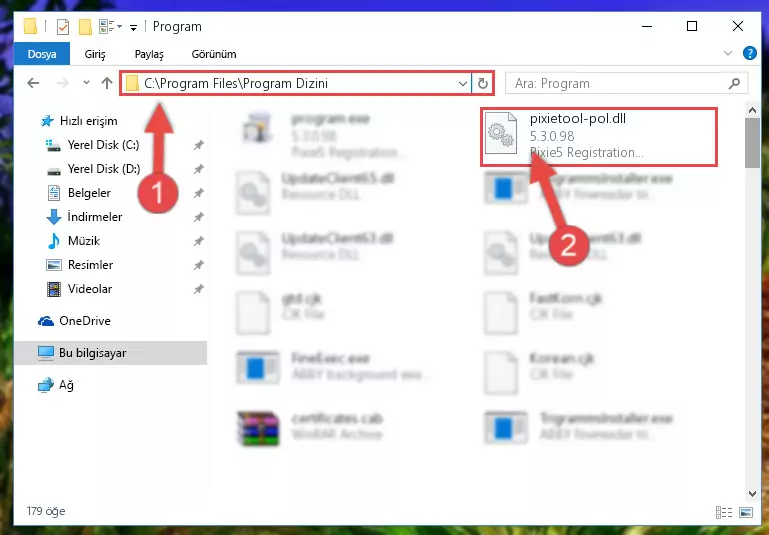The height and width of the screenshot is (535, 769).
Task: Click the pin icon beside Resimler
Action: 199,265
